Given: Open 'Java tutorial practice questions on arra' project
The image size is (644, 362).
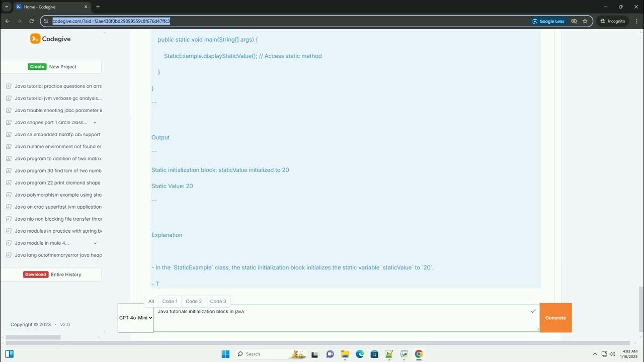Looking at the screenshot, I should (58, 86).
